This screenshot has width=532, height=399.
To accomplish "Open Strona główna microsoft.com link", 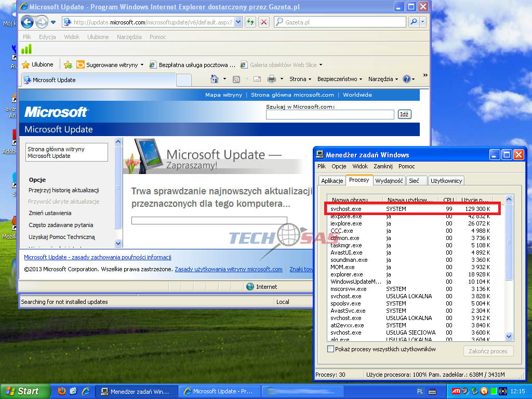I will (292, 95).
